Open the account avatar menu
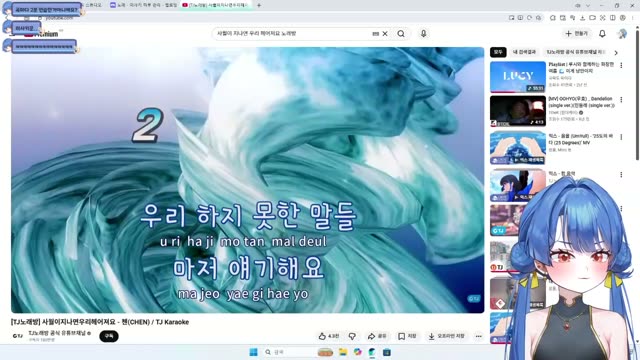 pos(622,34)
